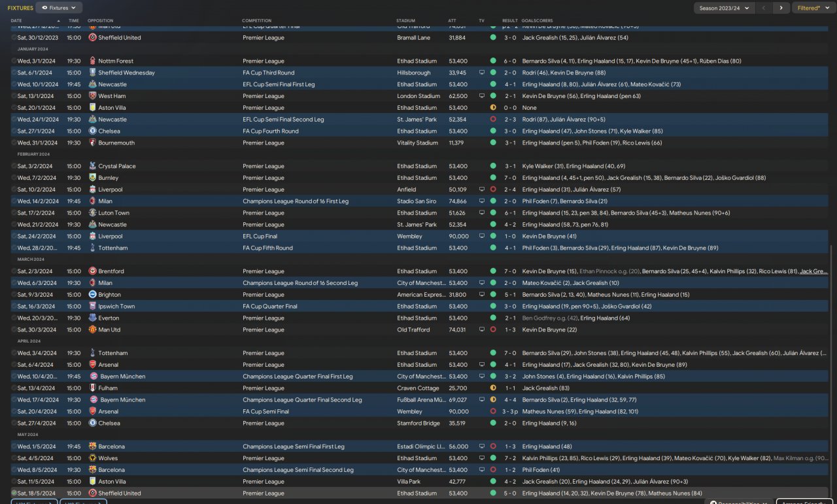This screenshot has height=504, width=837.
Task: Toggle the row marker for Crystal Palace 3/2/2024
Action: 14,166
